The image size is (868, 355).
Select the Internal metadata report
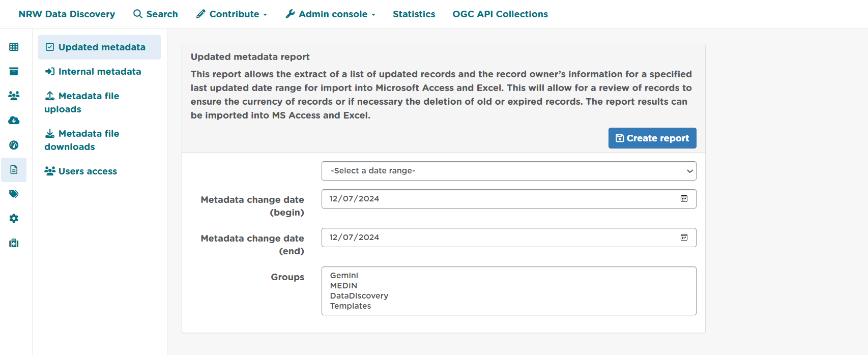(99, 72)
